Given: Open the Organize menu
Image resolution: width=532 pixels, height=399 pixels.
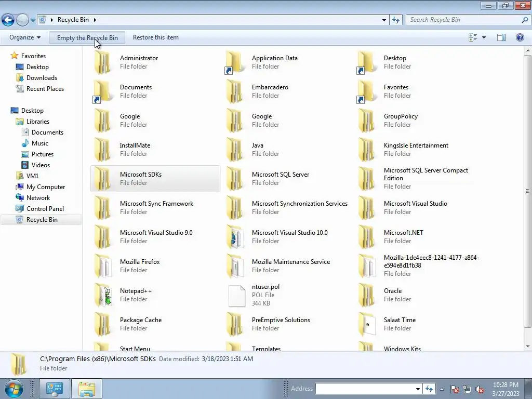Looking at the screenshot, I should (25, 37).
